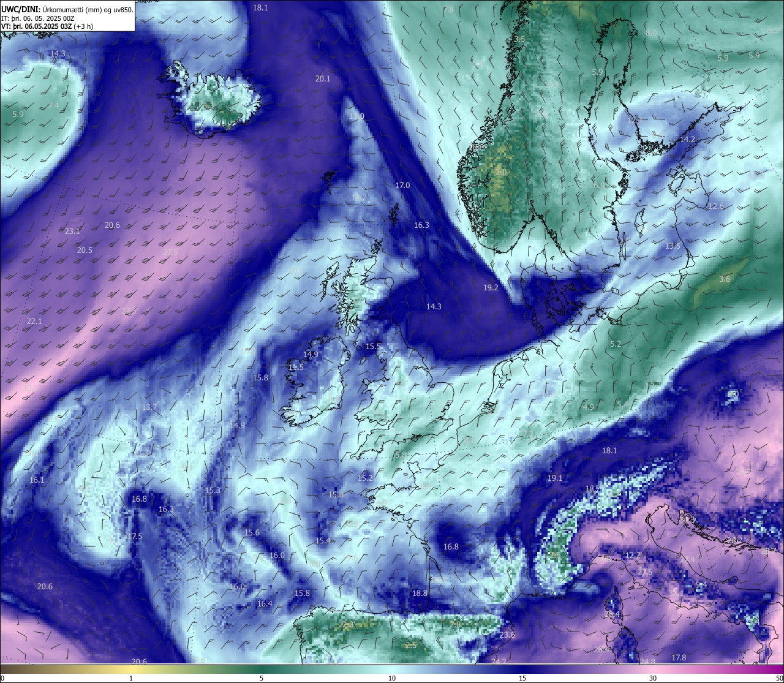The width and height of the screenshot is (784, 683).
Task: Click the 15.3 value in the Atlantic
Action: click(x=213, y=490)
